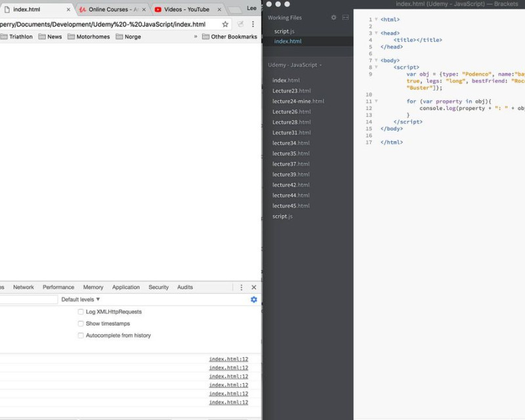525x420 pixels.
Task: Open the Chrome three-dot menu
Action: [253, 24]
